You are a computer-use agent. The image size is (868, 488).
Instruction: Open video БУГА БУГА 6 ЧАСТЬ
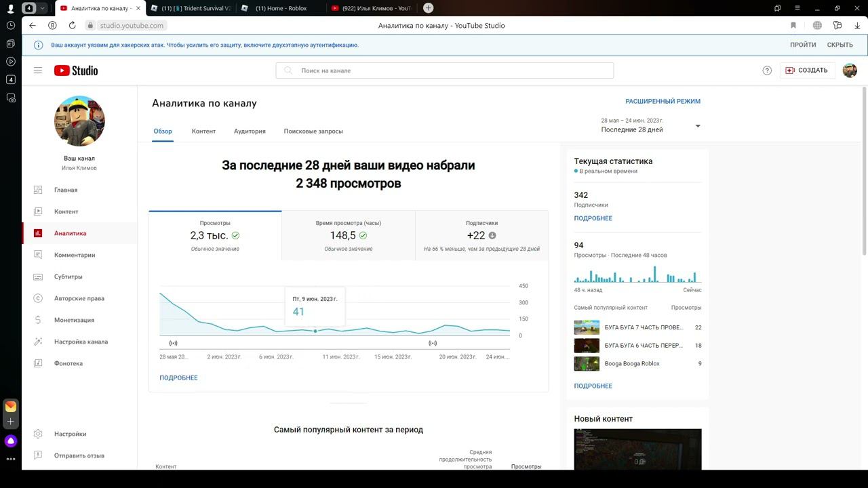tap(637, 346)
